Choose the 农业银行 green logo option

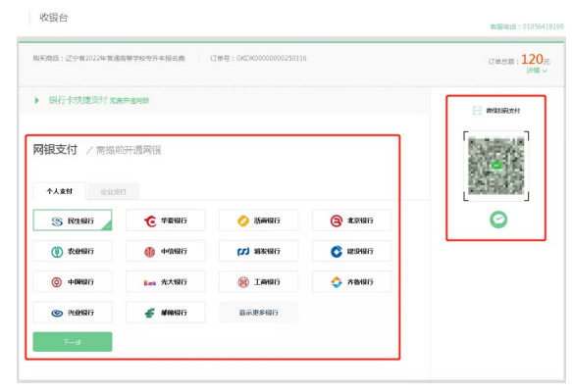tap(73, 251)
